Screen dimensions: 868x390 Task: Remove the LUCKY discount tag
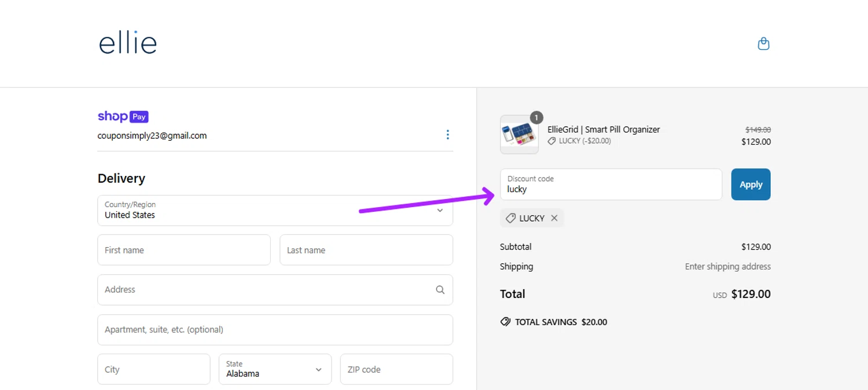554,218
